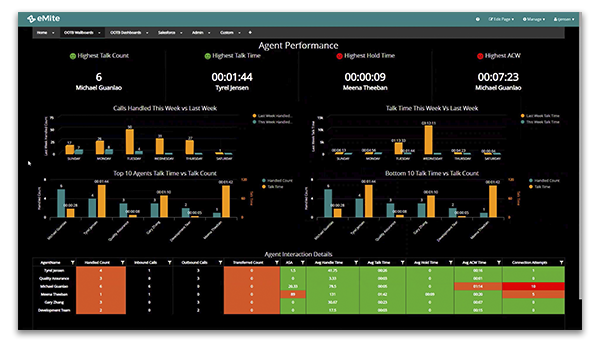The width and height of the screenshot is (600, 360).
Task: Click the eMite logo
Action: [43, 18]
